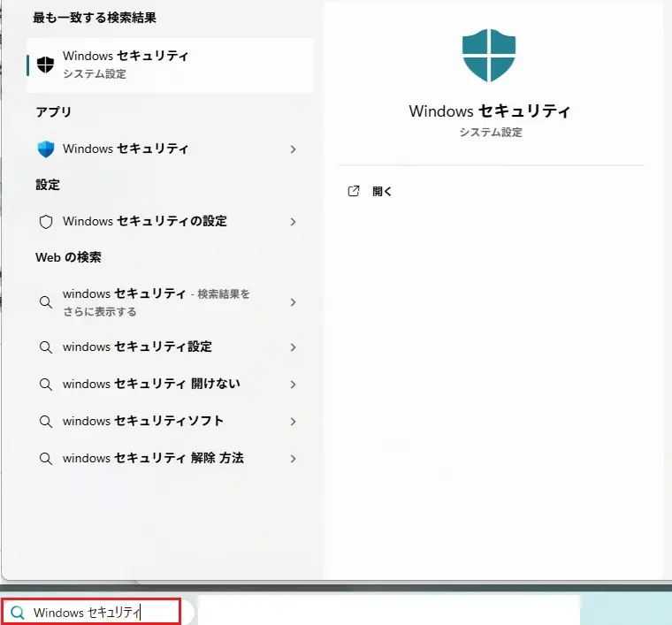Click the Windows セキュリティ title in preview pane
672x625 pixels.
490,111
